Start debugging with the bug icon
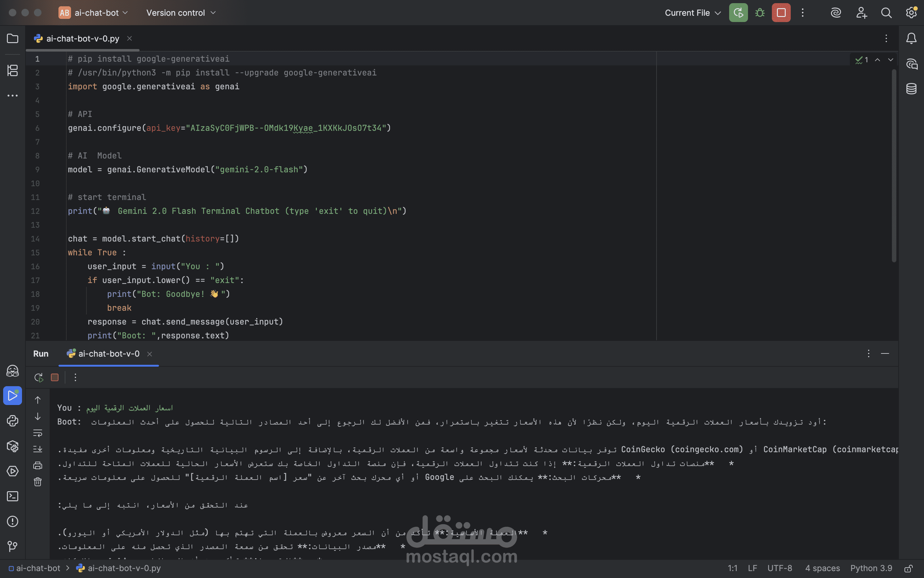Screen dimensions: 924x578 click(x=760, y=13)
